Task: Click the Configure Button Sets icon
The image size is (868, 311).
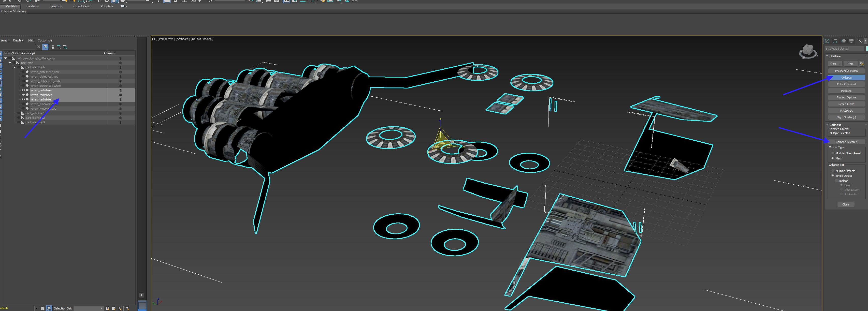Action: 861,64
